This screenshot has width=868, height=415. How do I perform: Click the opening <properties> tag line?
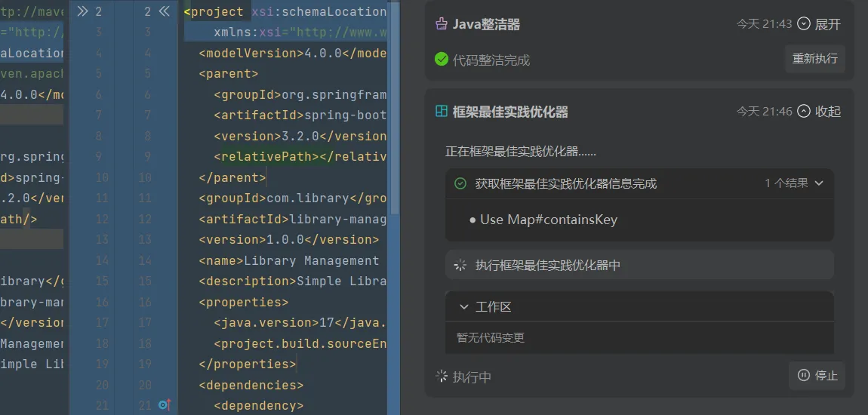(244, 302)
